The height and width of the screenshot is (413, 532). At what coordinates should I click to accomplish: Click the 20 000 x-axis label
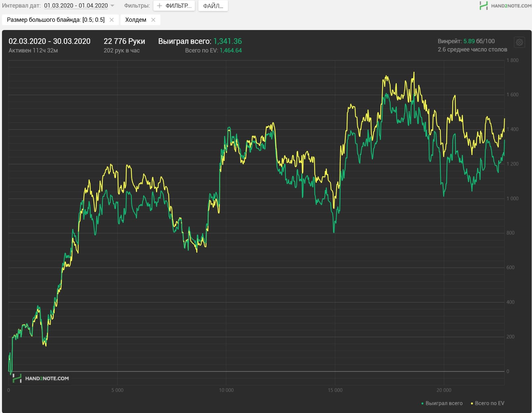tap(444, 390)
